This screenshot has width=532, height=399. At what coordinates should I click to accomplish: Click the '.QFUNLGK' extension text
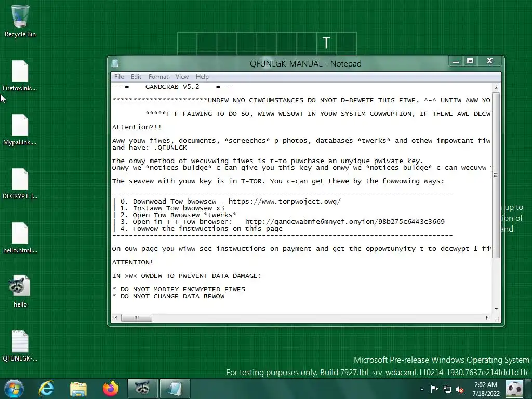tap(170, 148)
